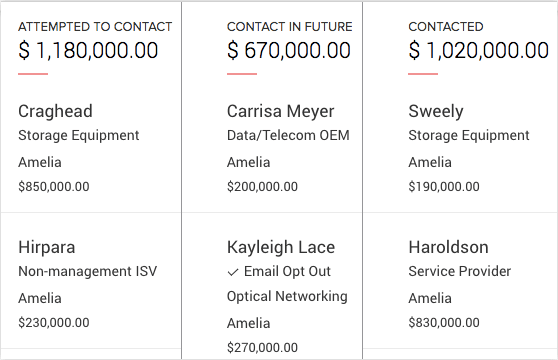Image resolution: width=558 pixels, height=360 pixels.
Task: Select the Contacted column header
Action: pyautogui.click(x=446, y=27)
